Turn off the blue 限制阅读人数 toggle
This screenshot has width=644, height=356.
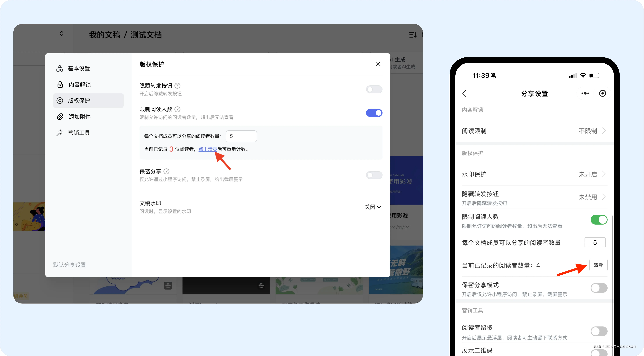(374, 113)
